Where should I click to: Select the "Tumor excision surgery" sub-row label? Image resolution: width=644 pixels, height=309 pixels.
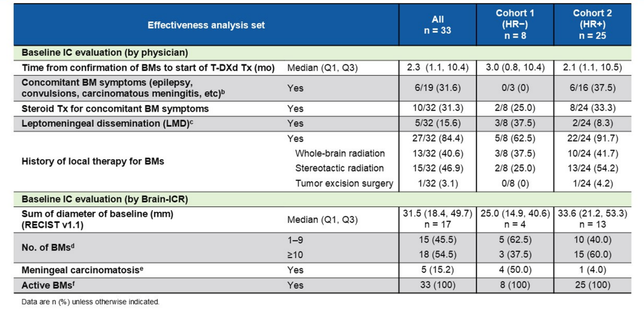[x=344, y=183]
